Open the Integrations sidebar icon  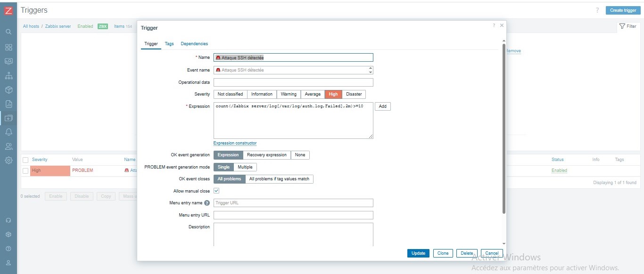click(8, 234)
